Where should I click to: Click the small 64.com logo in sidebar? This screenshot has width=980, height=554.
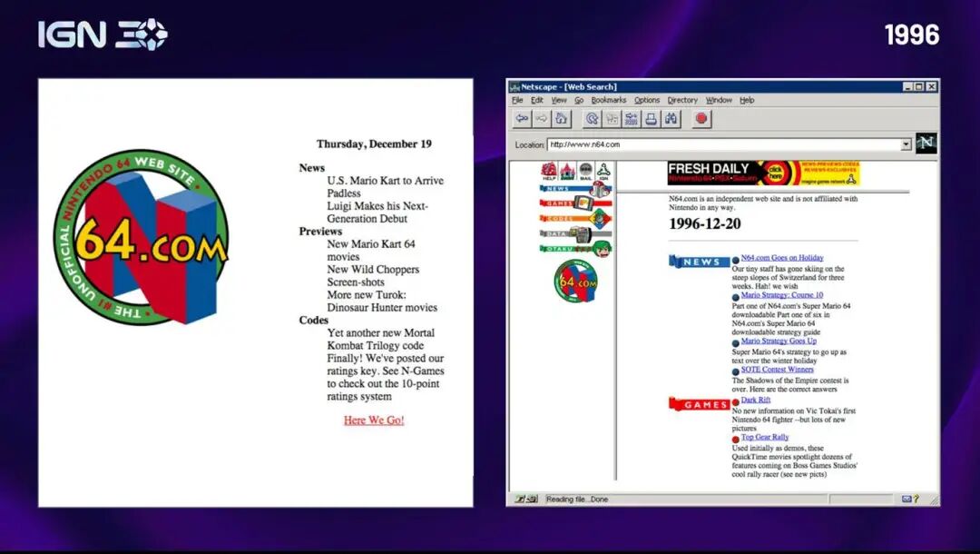tap(575, 281)
